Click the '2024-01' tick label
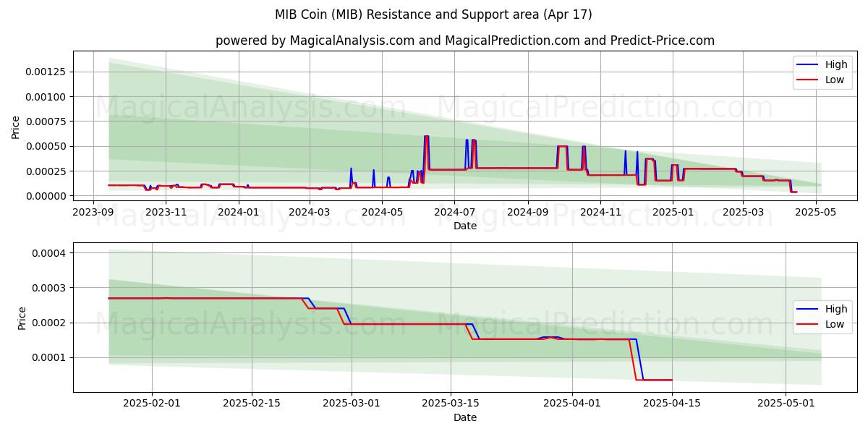 [238, 211]
